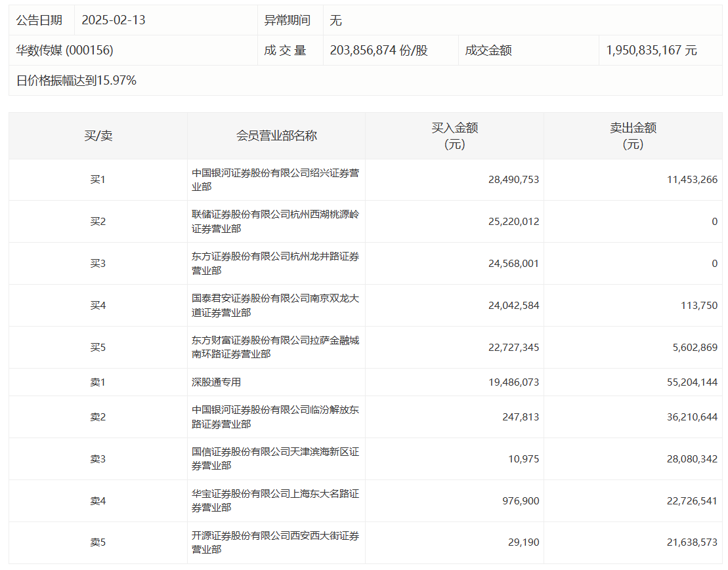
Task: Select the turnover amount 1,950,835,167 元
Action: (651, 51)
